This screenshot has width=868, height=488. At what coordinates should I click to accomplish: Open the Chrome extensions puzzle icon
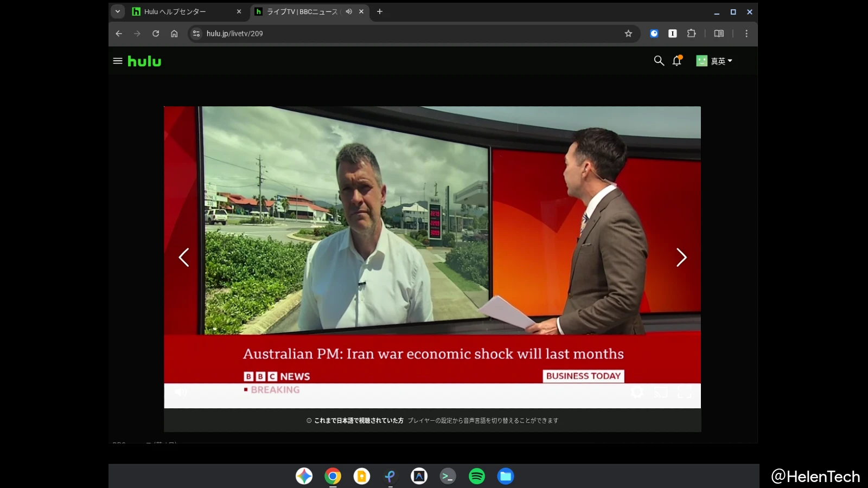691,33
